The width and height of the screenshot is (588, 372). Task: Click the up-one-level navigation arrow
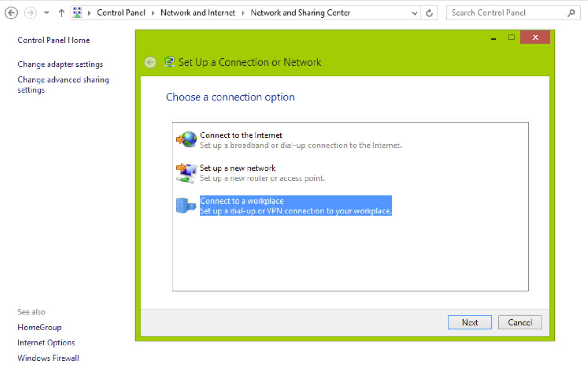pos(61,13)
